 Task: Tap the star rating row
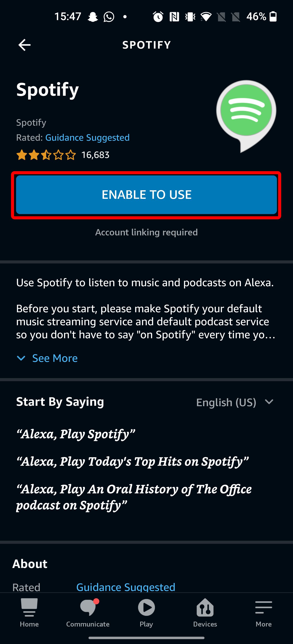pos(46,155)
